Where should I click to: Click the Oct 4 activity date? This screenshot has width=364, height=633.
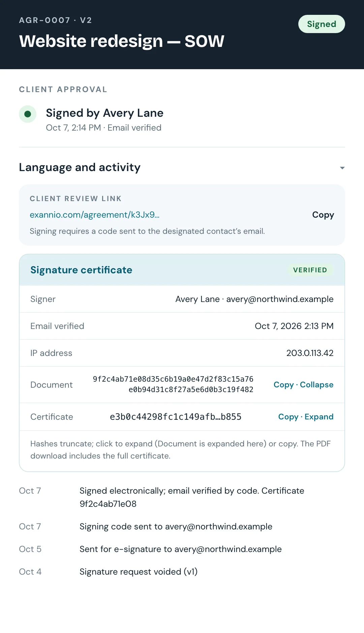coord(30,572)
